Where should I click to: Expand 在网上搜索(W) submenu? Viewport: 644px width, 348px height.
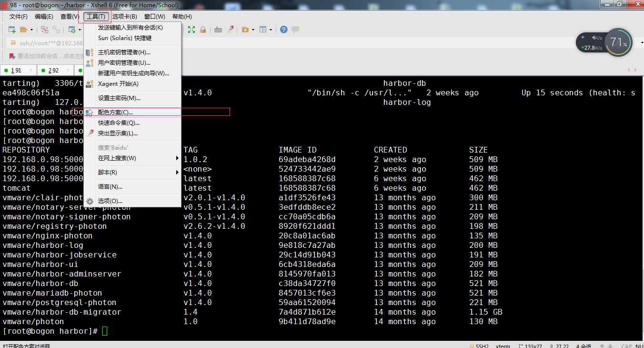pyautogui.click(x=132, y=158)
